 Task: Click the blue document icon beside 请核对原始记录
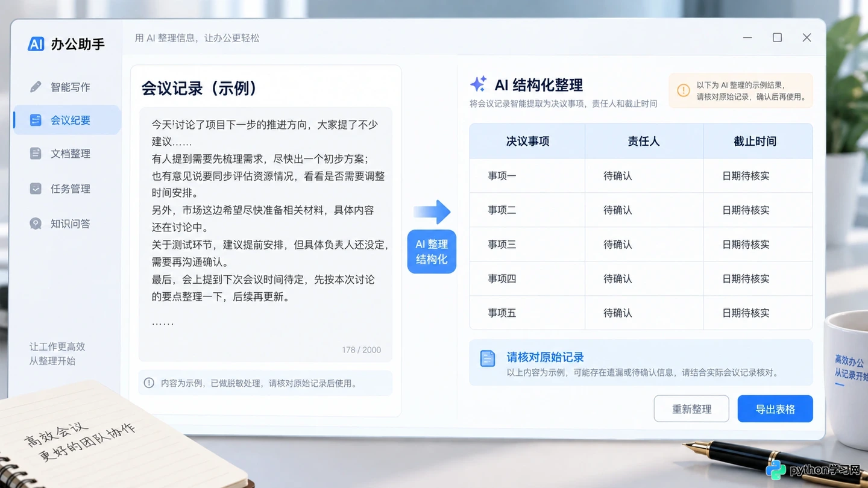pyautogui.click(x=487, y=358)
